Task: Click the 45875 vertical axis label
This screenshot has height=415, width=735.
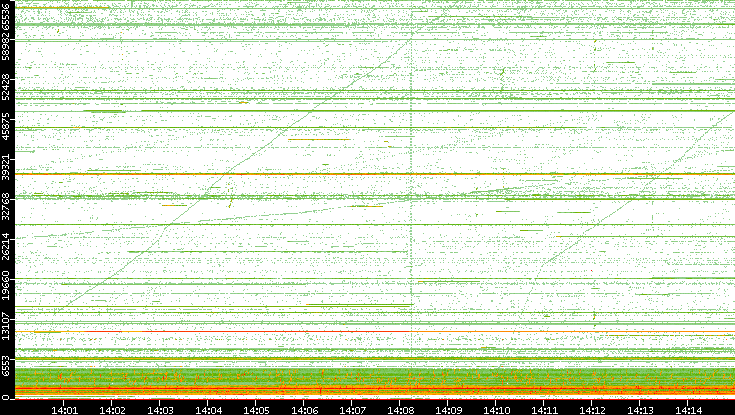Action: coord(8,136)
